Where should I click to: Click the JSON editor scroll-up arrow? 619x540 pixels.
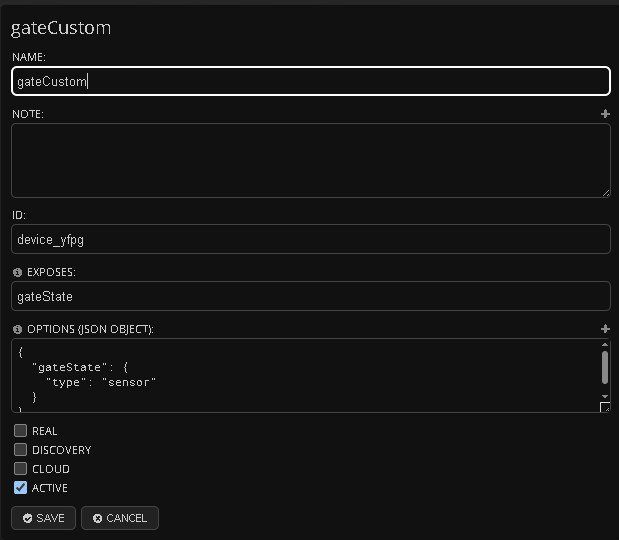point(605,344)
